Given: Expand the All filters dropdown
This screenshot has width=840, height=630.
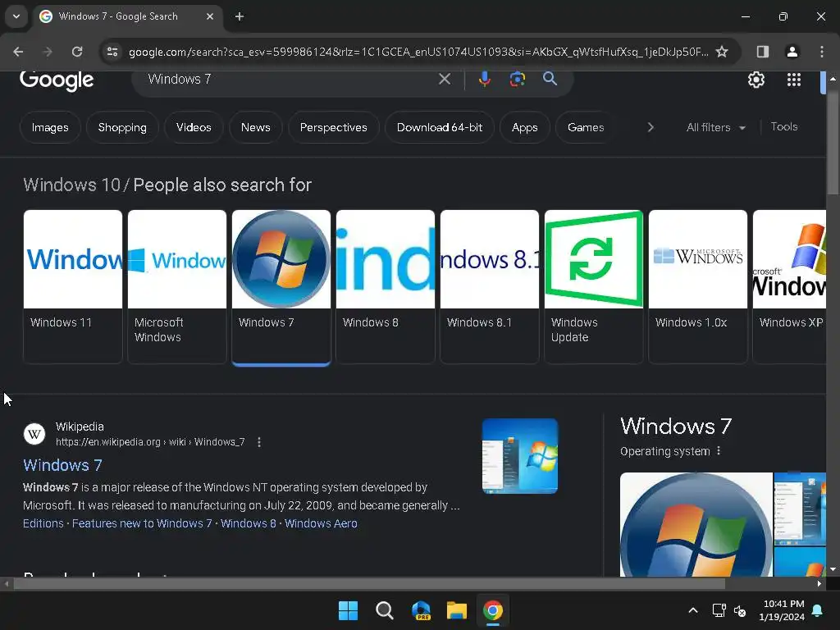Looking at the screenshot, I should [715, 127].
